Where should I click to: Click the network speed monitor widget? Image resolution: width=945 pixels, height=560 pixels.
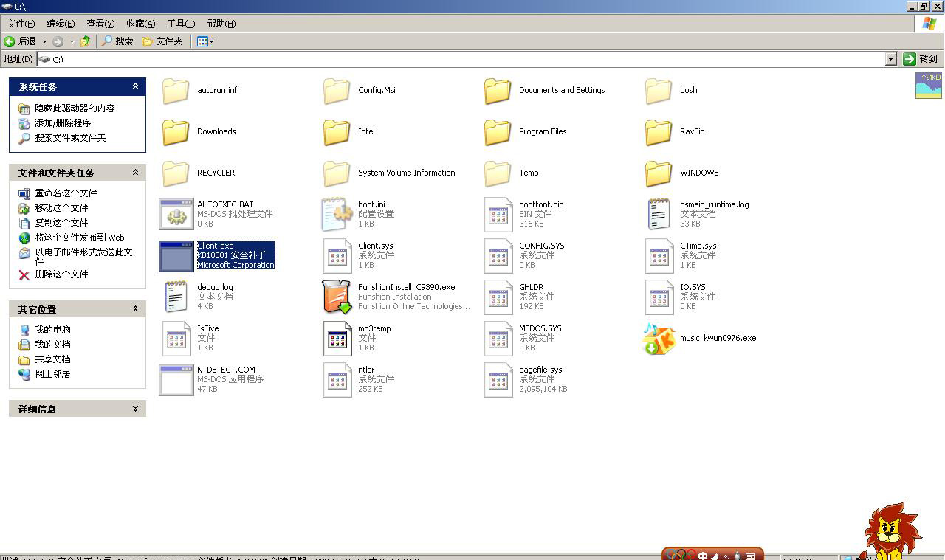pos(929,86)
